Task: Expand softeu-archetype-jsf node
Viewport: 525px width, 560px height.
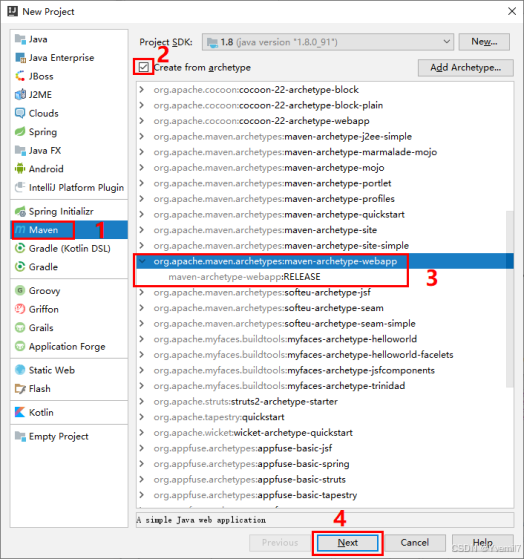Action: coord(142,292)
